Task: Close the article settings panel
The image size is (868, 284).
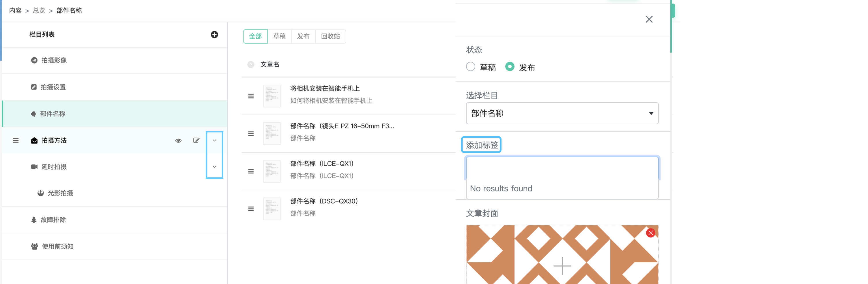Action: click(x=649, y=19)
